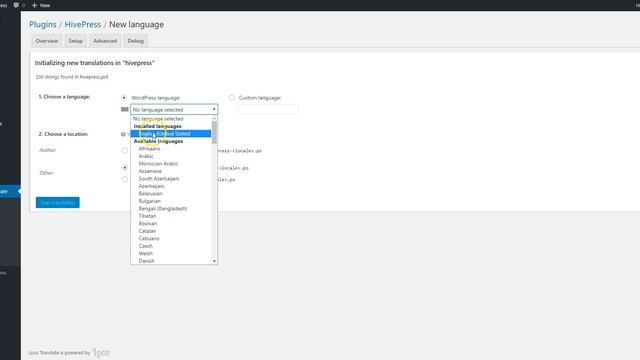This screenshot has width=640, height=360.
Task: Switch to the Overview tab
Action: (x=47, y=41)
